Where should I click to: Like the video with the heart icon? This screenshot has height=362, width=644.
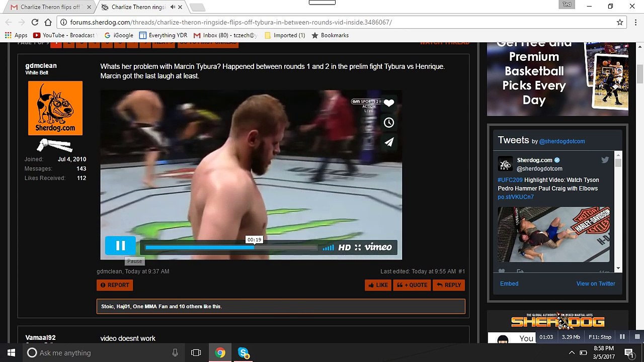click(389, 103)
